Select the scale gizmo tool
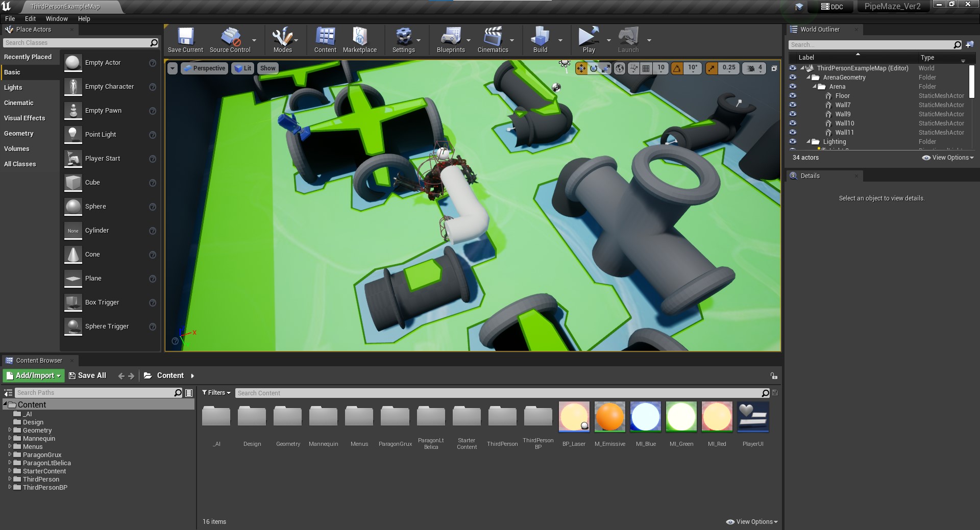Image resolution: width=980 pixels, height=530 pixels. click(x=605, y=68)
